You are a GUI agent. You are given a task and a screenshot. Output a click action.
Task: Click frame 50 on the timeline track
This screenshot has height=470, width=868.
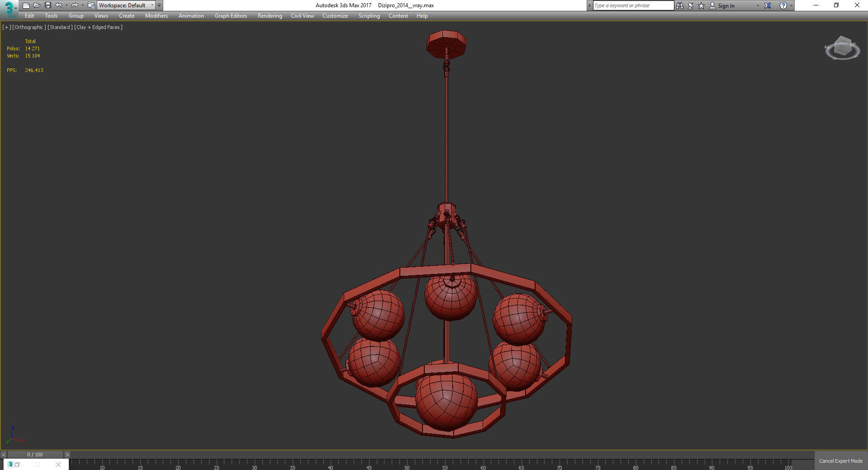coord(407,465)
